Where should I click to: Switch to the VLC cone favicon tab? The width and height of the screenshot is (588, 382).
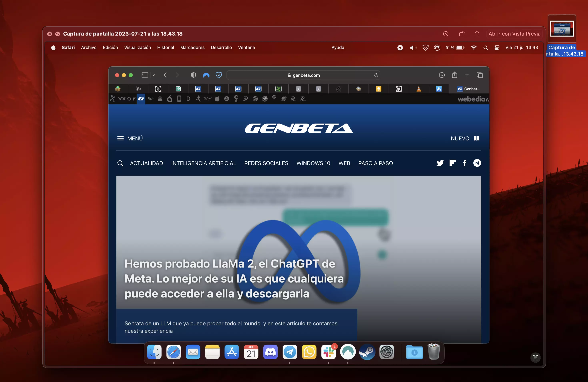tap(419, 89)
